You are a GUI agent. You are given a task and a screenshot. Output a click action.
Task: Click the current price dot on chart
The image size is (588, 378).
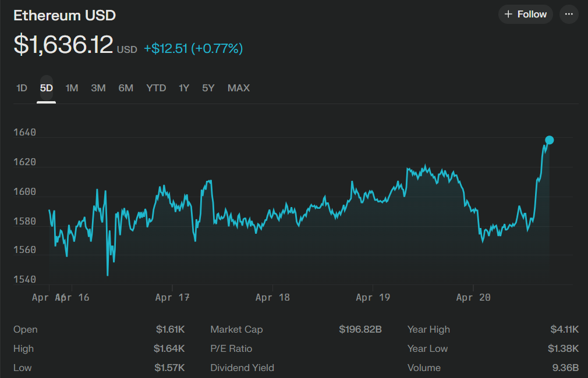click(x=549, y=140)
